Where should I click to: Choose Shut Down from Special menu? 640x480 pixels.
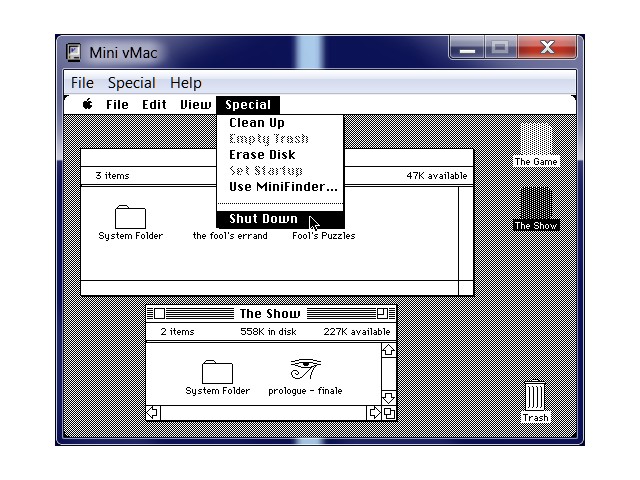280,219
